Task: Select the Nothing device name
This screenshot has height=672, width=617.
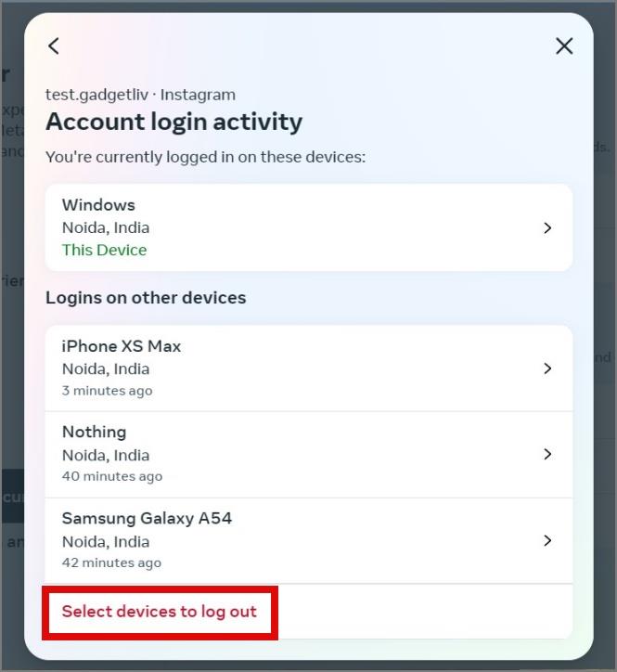Action: (x=95, y=432)
